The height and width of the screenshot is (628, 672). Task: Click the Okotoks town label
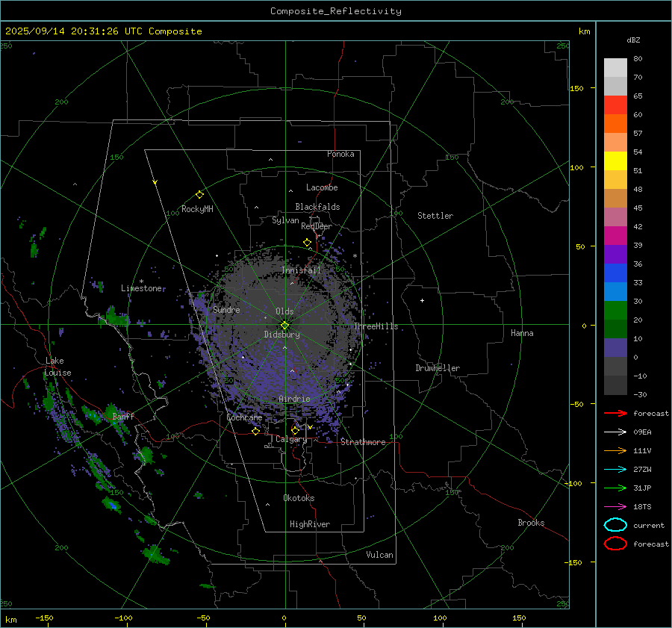coord(299,498)
